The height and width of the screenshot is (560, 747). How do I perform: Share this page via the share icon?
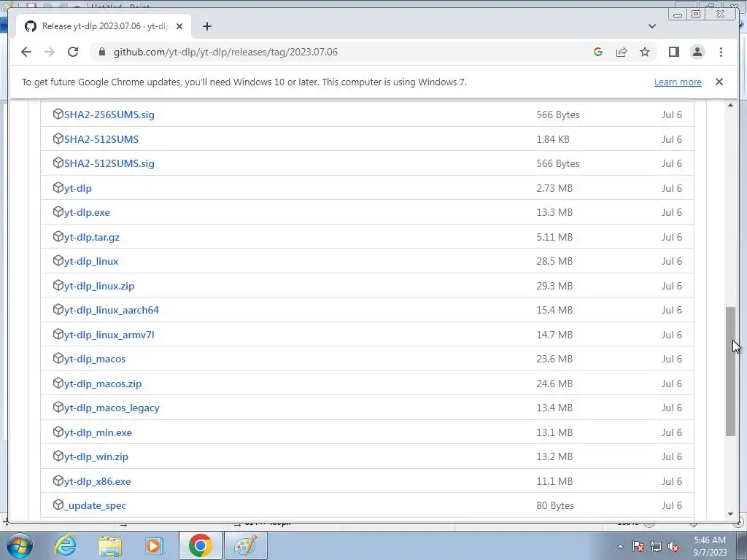click(622, 52)
